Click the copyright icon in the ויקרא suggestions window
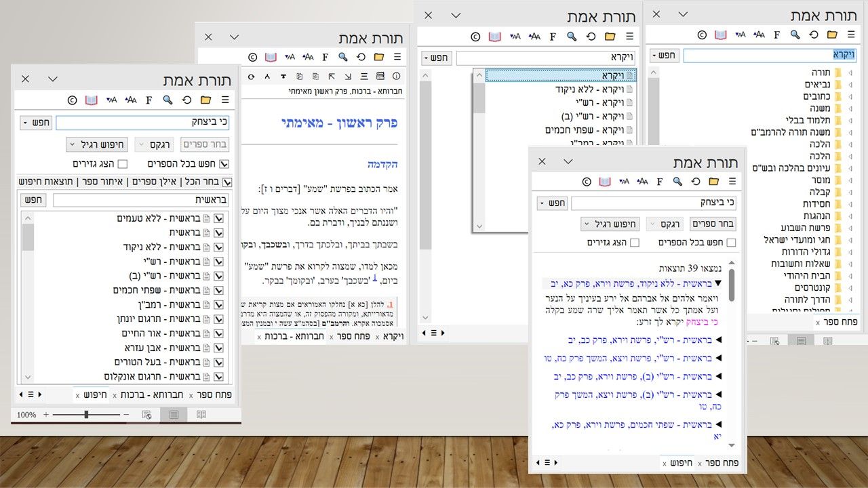Image resolution: width=868 pixels, height=488 pixels. click(475, 36)
